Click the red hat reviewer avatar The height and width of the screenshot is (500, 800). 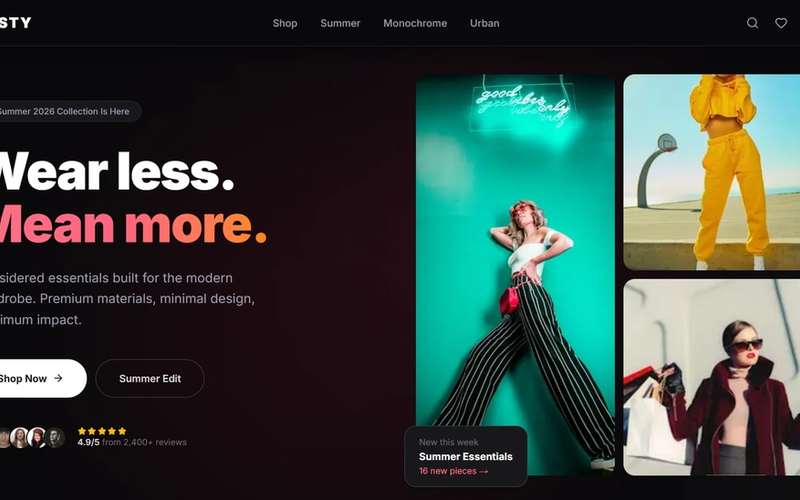(x=37, y=438)
